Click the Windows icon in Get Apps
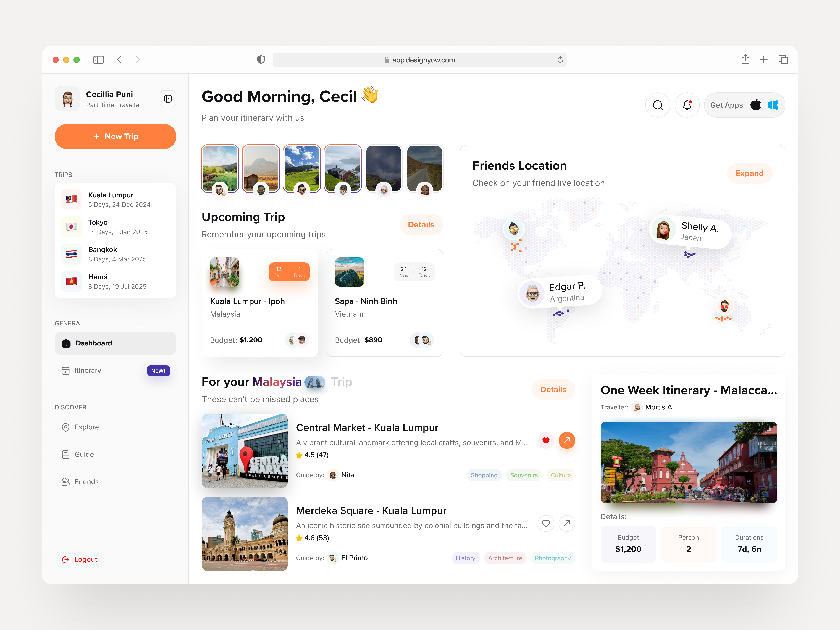The height and width of the screenshot is (630, 840). (x=773, y=105)
